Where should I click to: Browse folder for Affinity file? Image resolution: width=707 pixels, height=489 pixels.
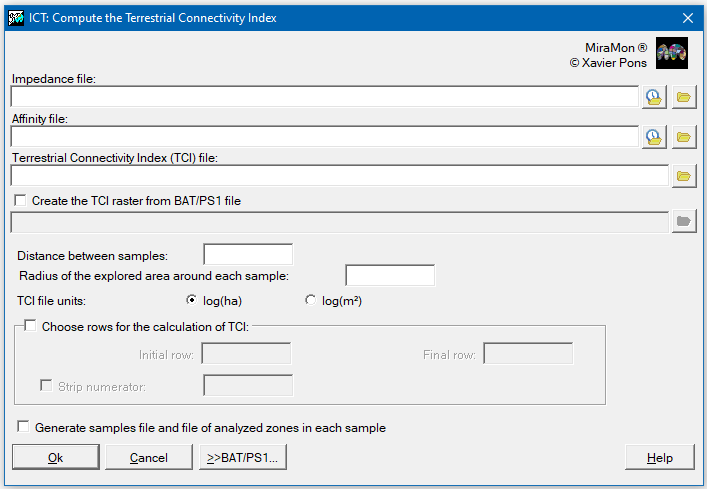tap(684, 137)
